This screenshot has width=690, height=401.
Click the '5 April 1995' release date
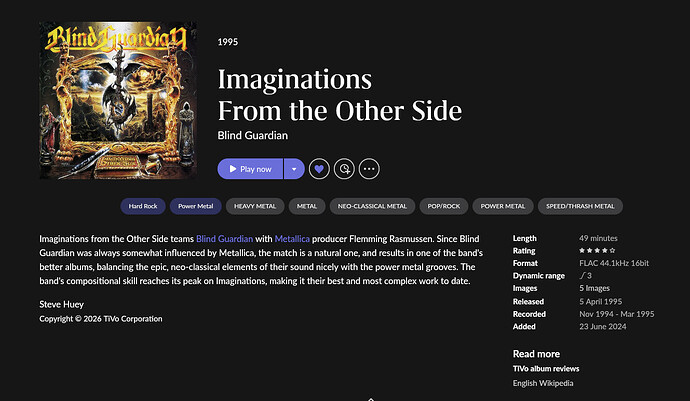point(601,302)
